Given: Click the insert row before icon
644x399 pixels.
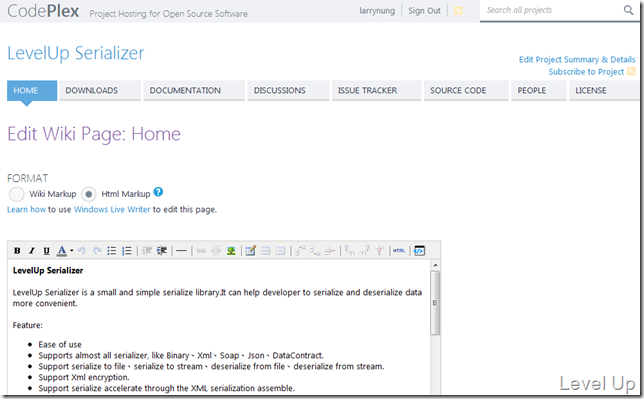Looking at the screenshot, I should coord(300,251).
